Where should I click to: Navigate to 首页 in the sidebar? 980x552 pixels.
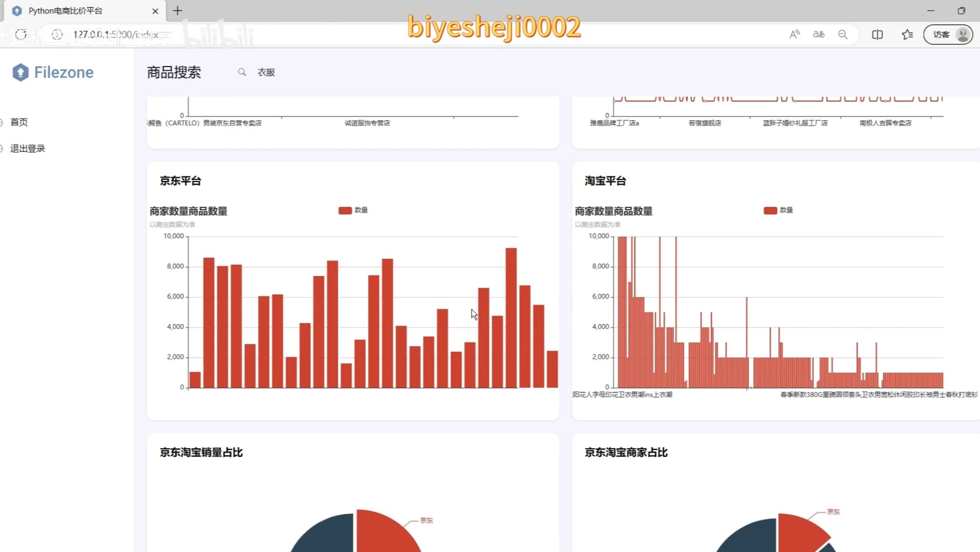pyautogui.click(x=19, y=122)
